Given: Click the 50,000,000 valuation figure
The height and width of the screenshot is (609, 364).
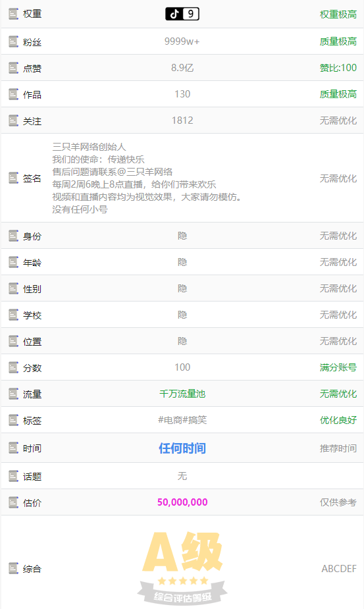Looking at the screenshot, I should click(182, 502).
